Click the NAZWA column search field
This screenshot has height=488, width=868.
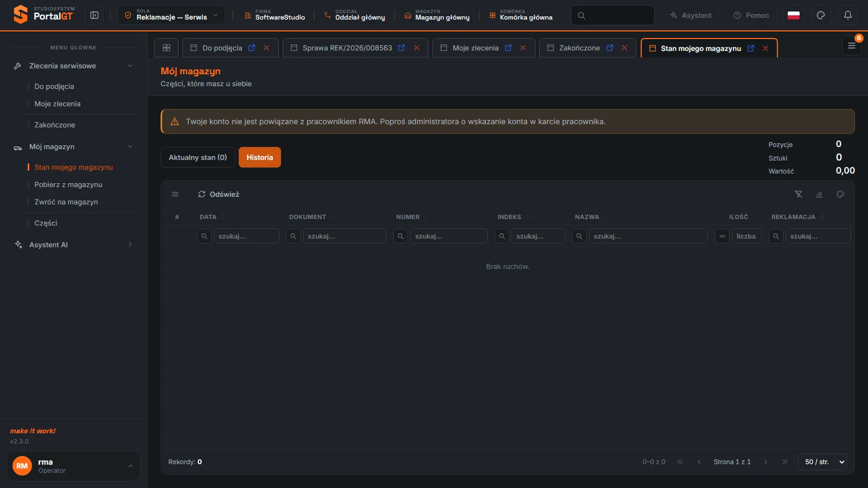pos(648,236)
